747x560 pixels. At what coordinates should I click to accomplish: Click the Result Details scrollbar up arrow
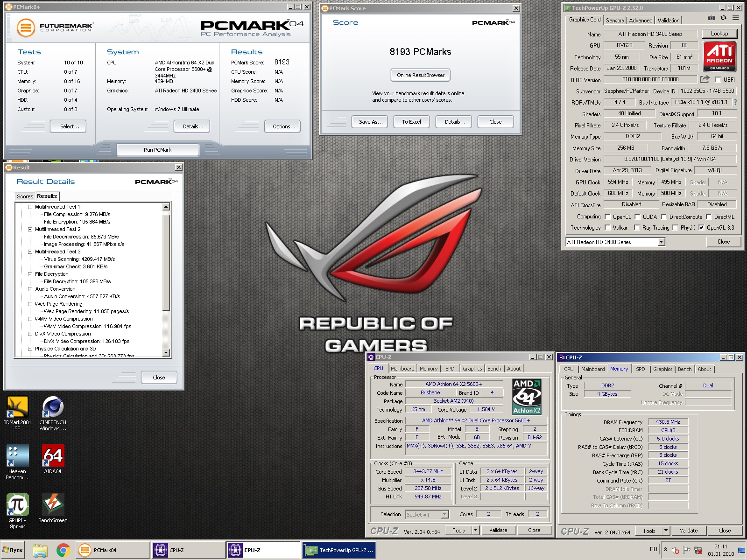click(166, 207)
